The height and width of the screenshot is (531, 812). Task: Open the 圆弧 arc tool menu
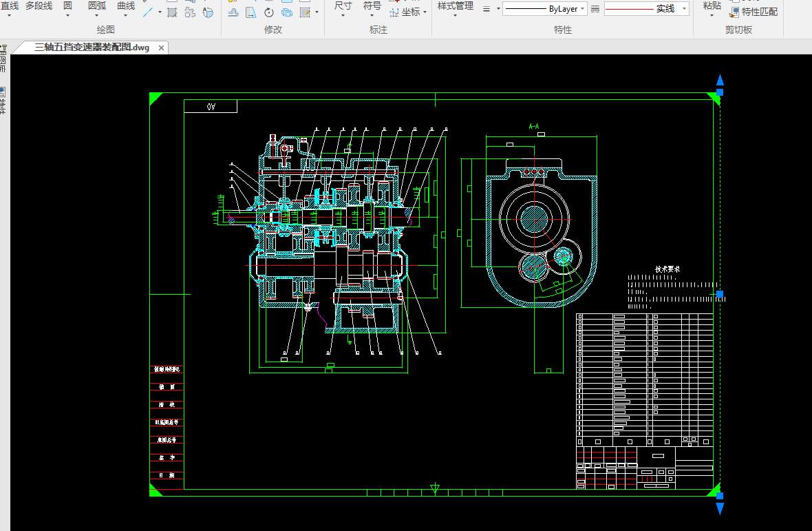click(x=97, y=7)
